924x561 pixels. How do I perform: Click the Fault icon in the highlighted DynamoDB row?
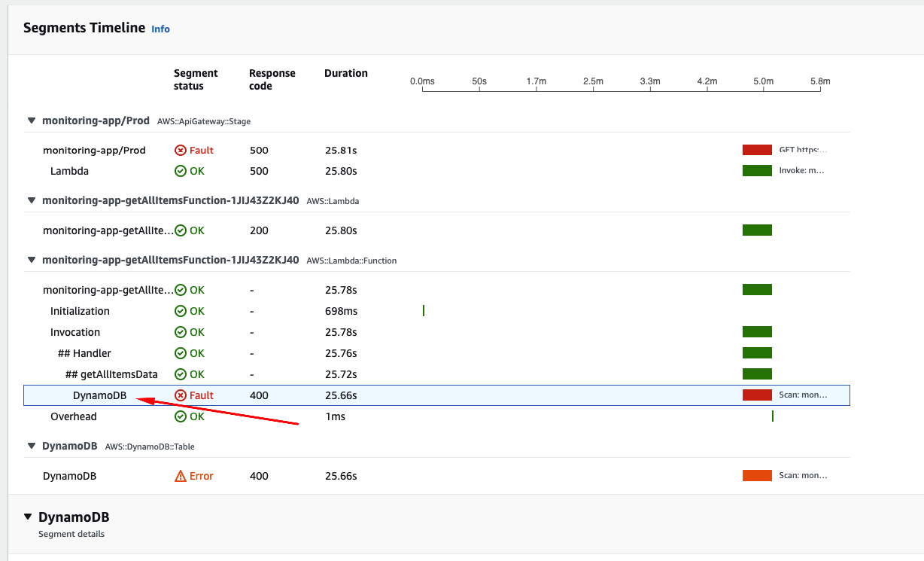(180, 395)
